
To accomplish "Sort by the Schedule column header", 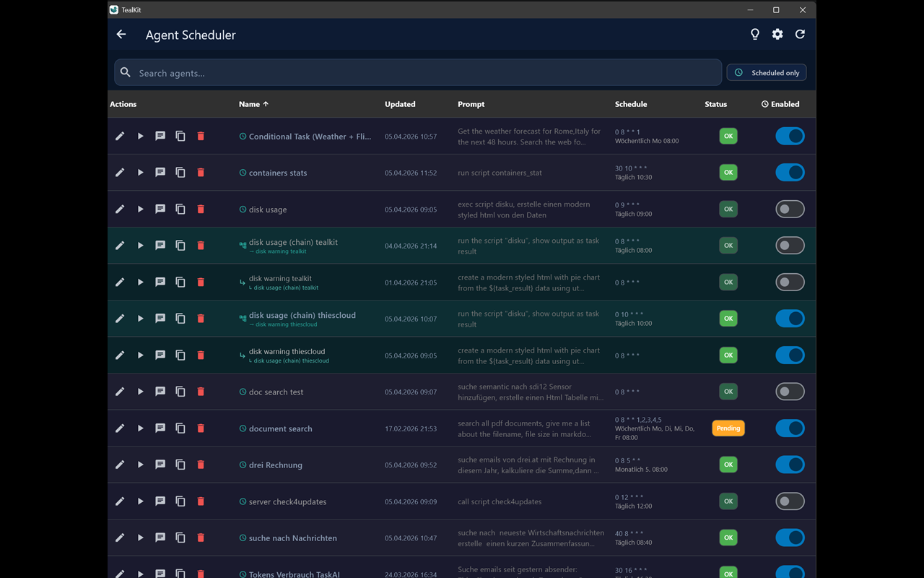I will pos(630,104).
